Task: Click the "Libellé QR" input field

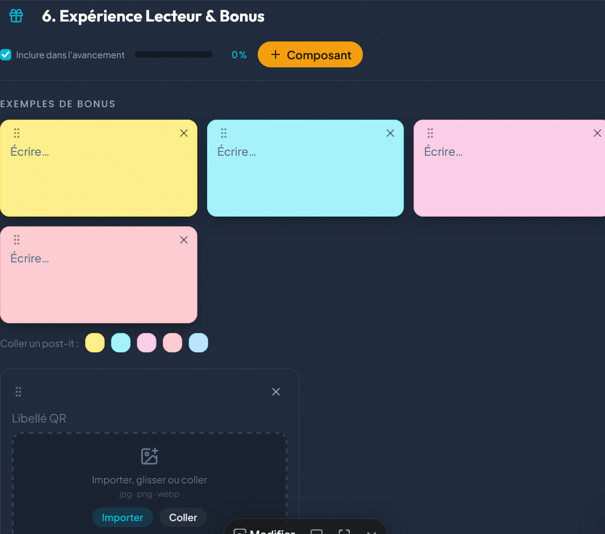Action: click(x=150, y=418)
